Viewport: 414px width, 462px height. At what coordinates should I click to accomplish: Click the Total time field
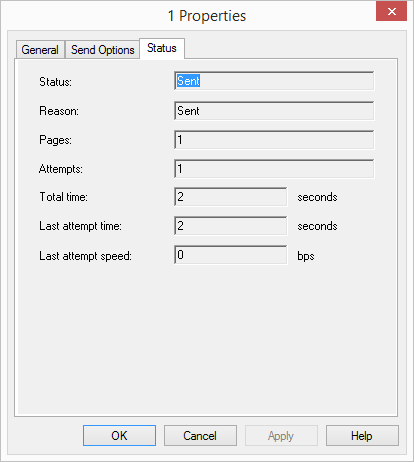(x=230, y=197)
